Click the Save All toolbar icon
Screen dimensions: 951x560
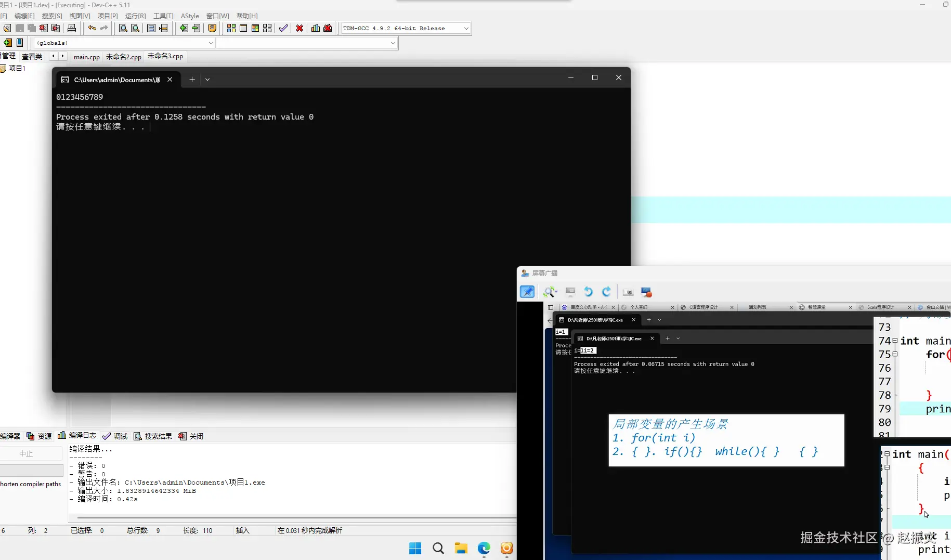point(32,28)
